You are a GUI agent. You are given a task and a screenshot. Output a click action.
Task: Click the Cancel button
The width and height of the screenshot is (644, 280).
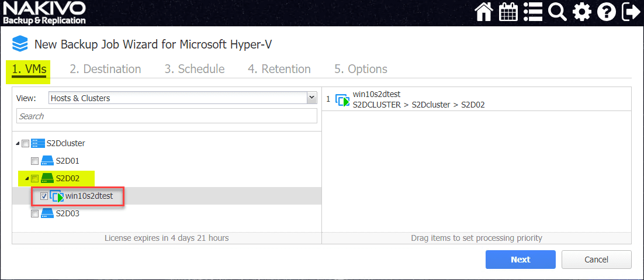[x=596, y=260]
